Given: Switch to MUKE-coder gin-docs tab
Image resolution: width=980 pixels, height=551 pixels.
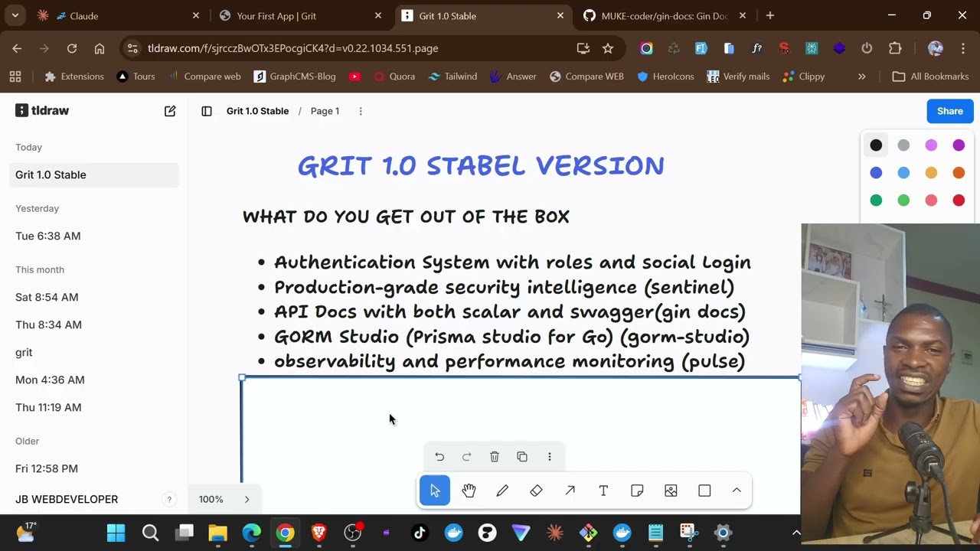Looking at the screenshot, I should coord(664,15).
